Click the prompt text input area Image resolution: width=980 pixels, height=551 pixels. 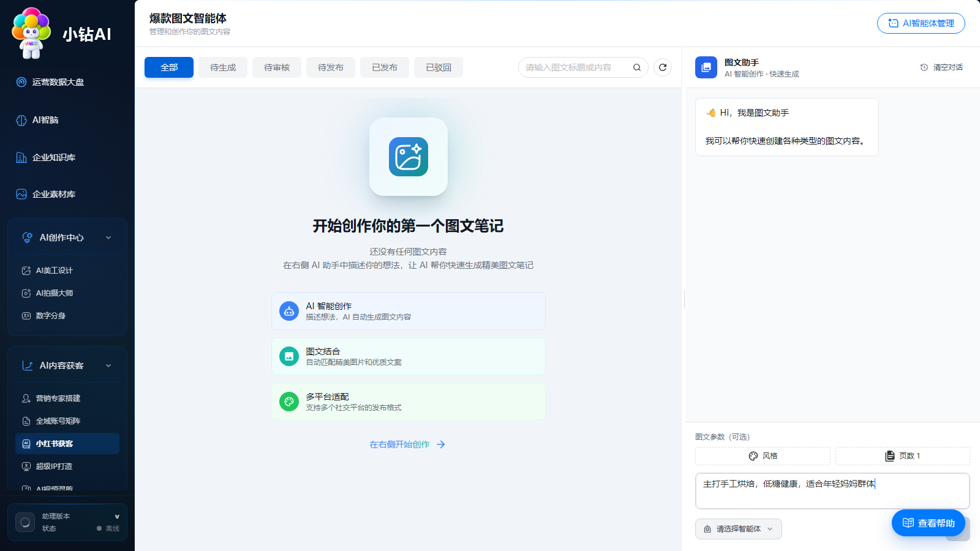tap(832, 491)
